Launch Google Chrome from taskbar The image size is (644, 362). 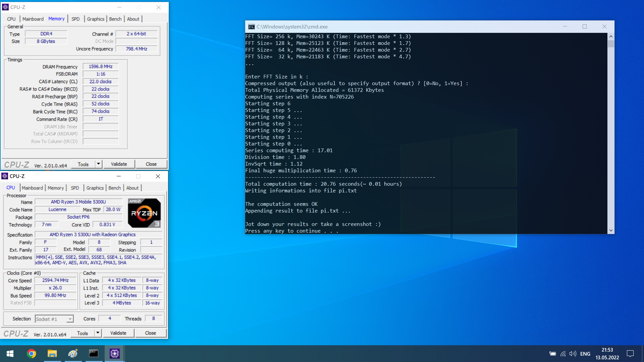(32, 354)
